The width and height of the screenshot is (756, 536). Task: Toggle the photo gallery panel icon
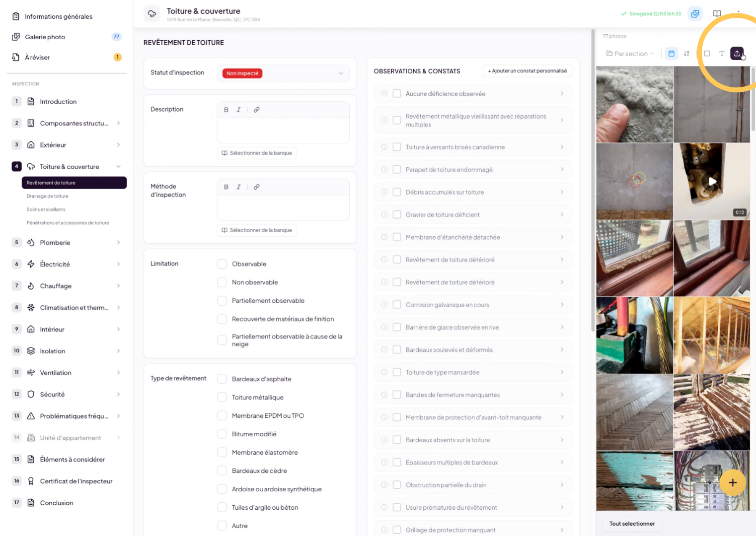click(x=695, y=14)
